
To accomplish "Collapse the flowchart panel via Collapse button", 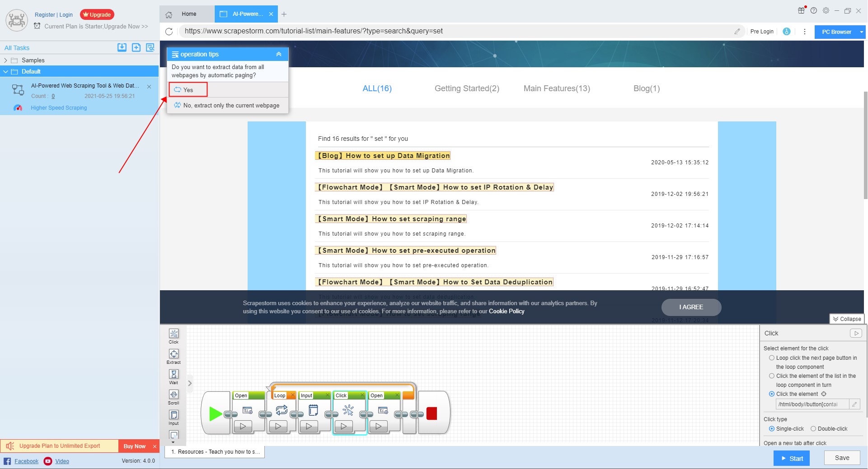I will [847, 319].
